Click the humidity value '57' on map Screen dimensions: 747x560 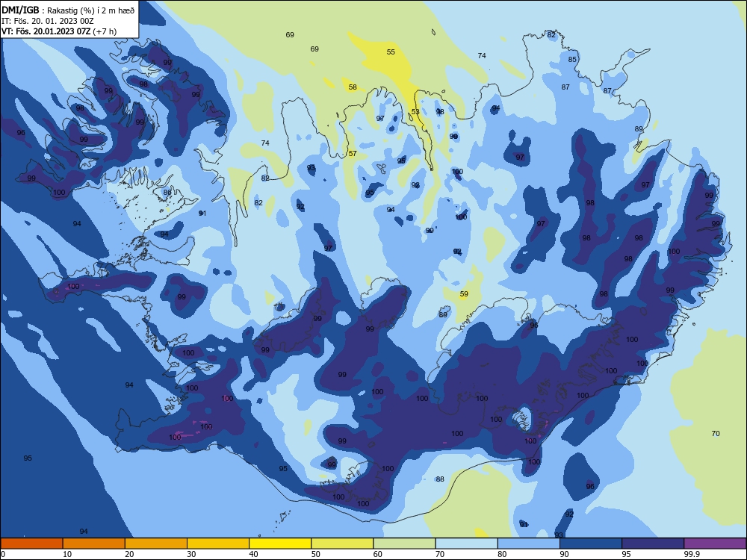353,153
